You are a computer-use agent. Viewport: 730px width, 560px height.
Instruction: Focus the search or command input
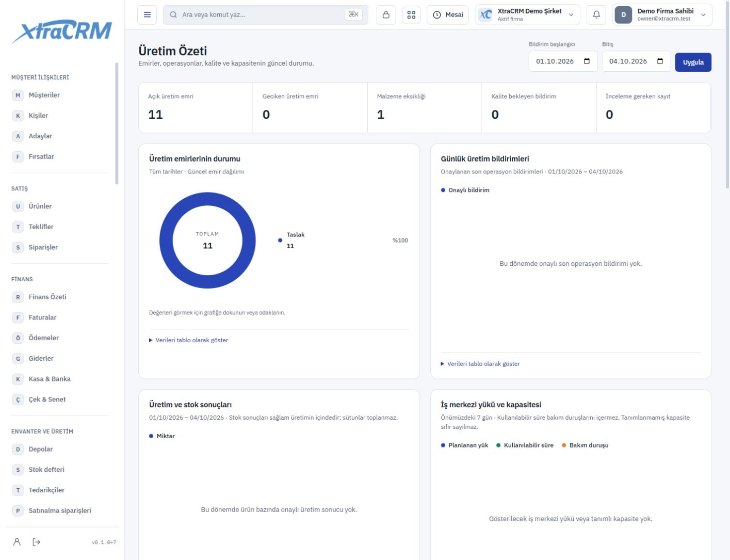(x=266, y=15)
